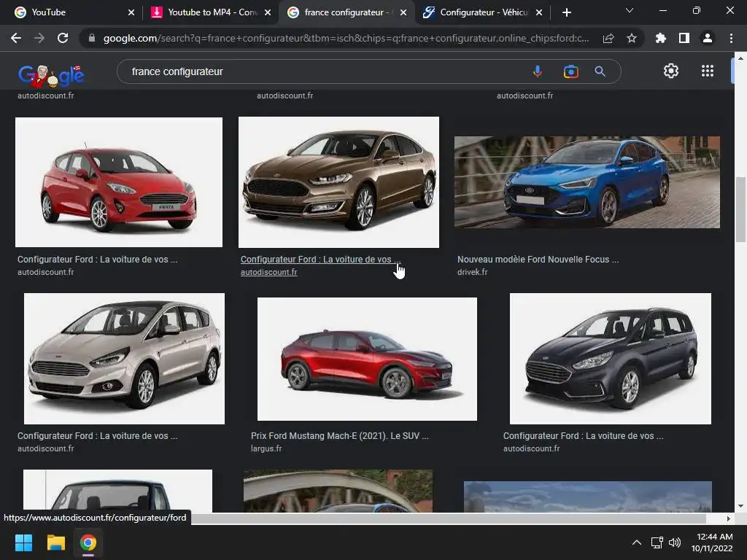Open the Google apps grid
Viewport: 747px width, 560px height.
[x=708, y=71]
